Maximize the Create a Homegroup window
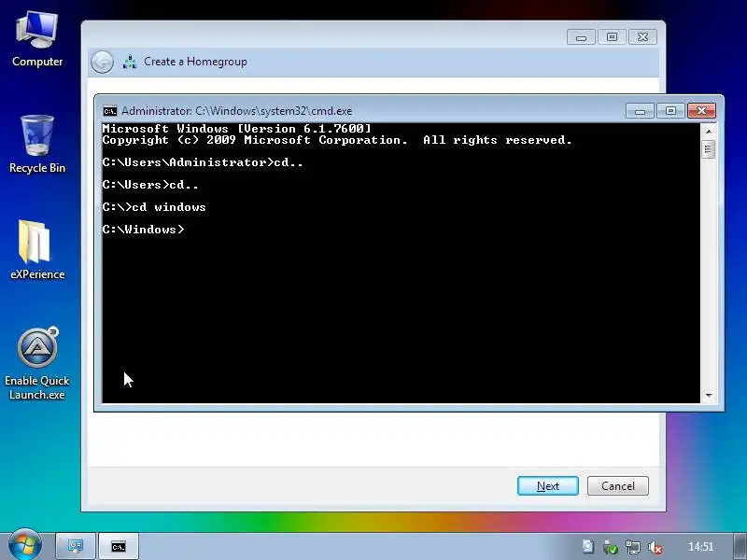Screen dimensions: 747x560 (612, 37)
